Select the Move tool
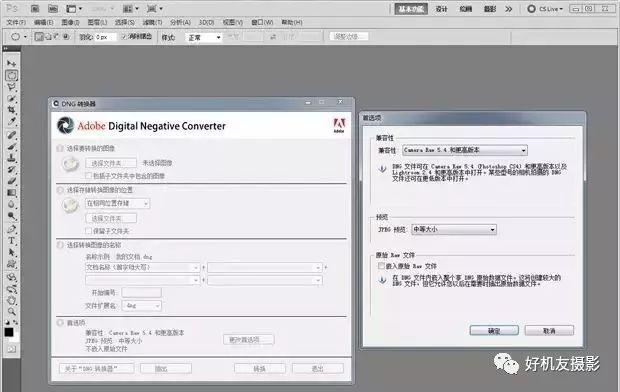 (11, 63)
